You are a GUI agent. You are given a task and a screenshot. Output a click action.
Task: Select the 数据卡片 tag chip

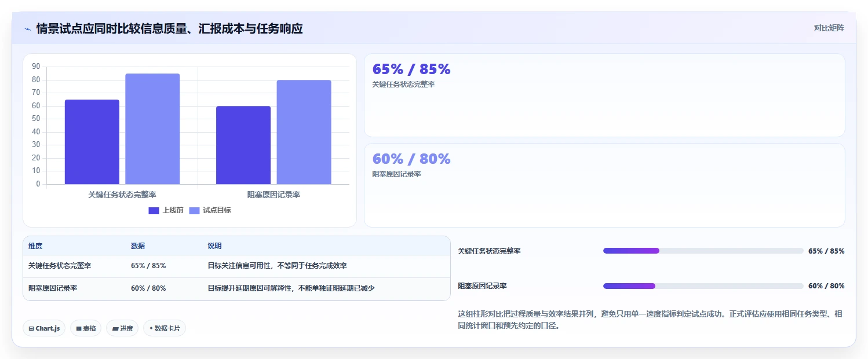[x=165, y=328]
